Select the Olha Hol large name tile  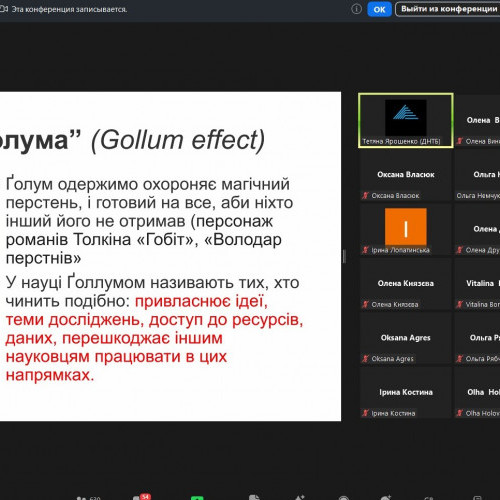pos(484,392)
